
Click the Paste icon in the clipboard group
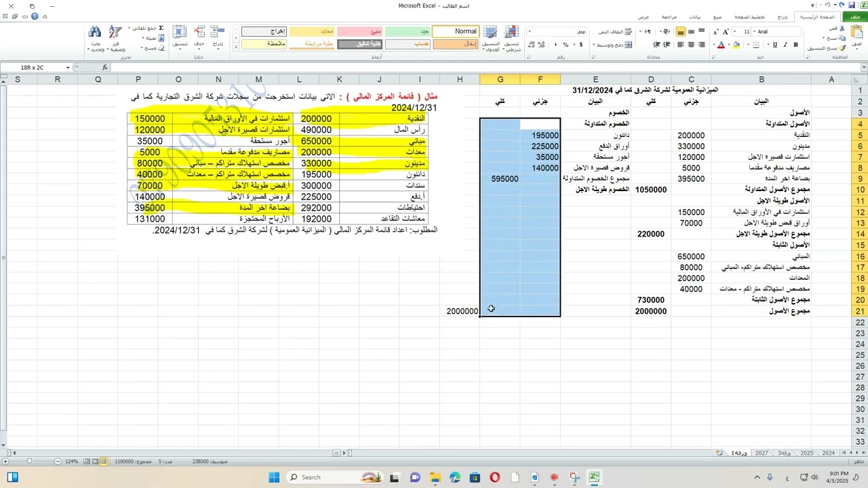tap(857, 30)
